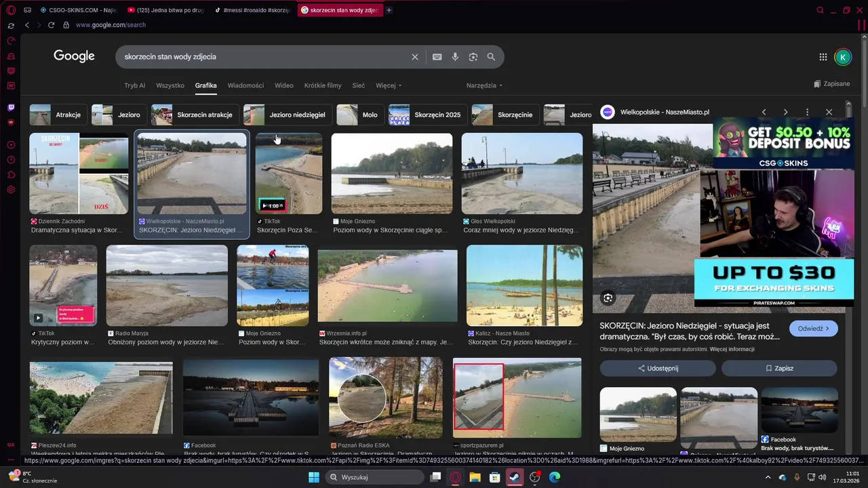
Task: Open Microsoft Edge from the taskbar
Action: pos(555,477)
